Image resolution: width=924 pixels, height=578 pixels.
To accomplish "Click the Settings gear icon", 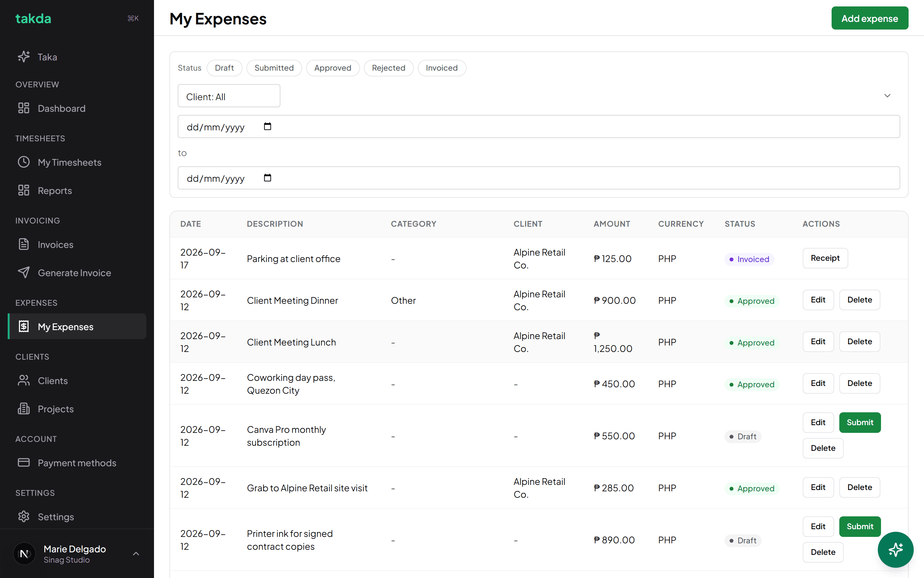I will coord(24,516).
